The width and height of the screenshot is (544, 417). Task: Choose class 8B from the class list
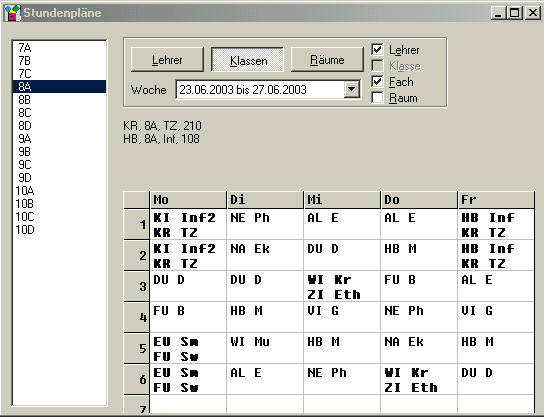click(59, 100)
